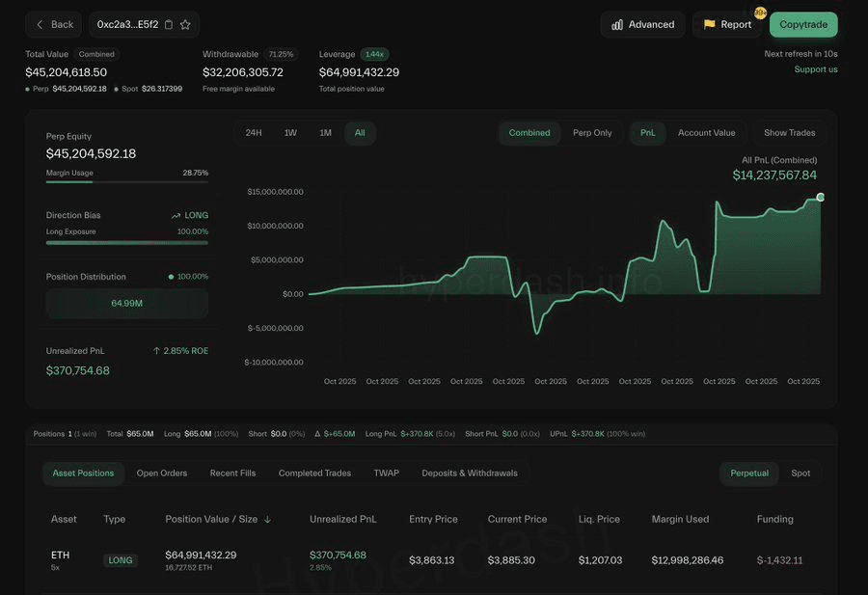
Task: Select the 1W time range
Action: click(290, 133)
